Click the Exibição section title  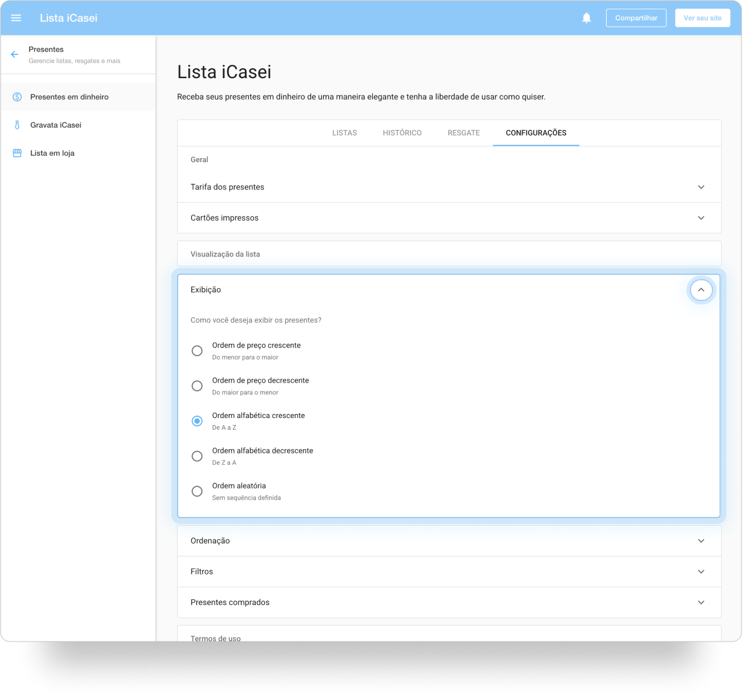tap(205, 289)
